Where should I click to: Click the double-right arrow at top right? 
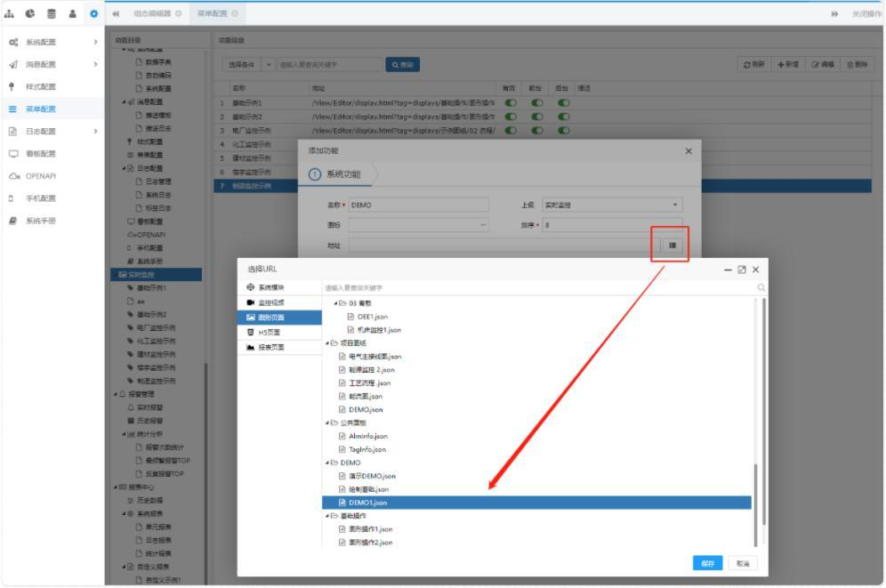click(834, 13)
